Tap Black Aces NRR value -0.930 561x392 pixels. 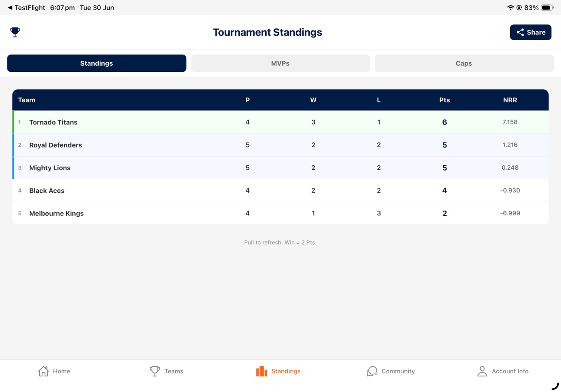point(510,191)
